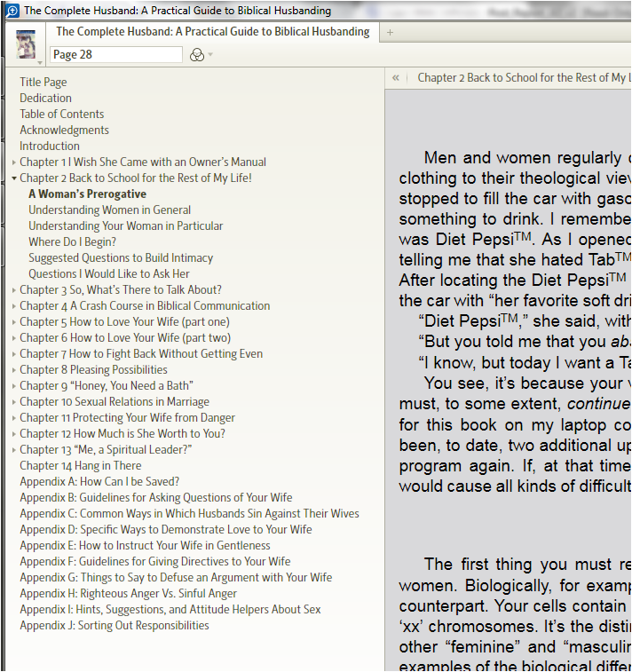This screenshot has height=672, width=632.
Task: Open the Introduction entry
Action: [x=50, y=146]
